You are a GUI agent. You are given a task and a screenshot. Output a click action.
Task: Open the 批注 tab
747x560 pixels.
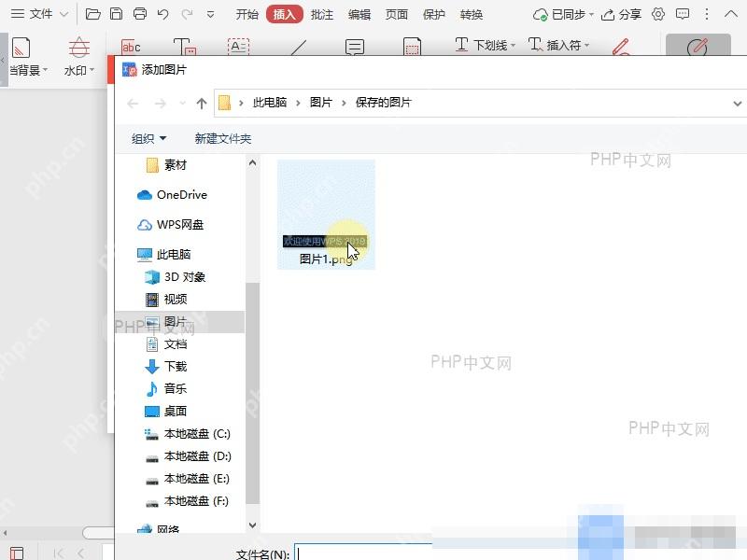321,14
